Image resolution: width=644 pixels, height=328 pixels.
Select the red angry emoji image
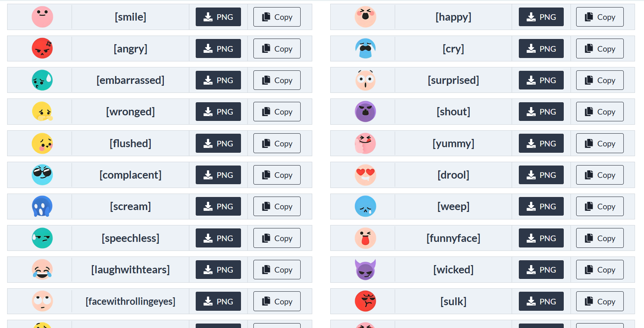click(42, 48)
